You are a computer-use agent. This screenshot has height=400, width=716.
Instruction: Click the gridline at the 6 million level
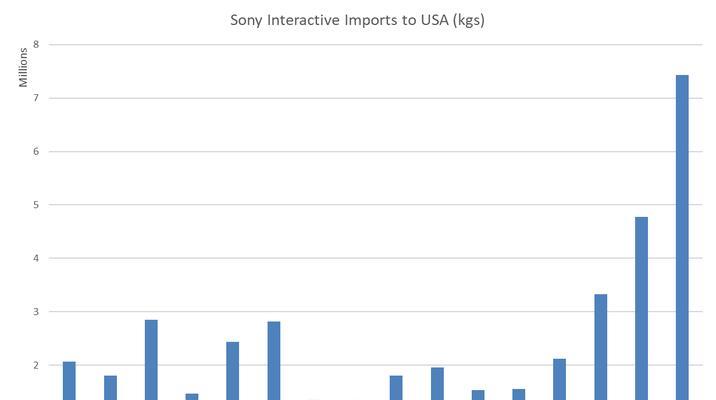click(x=375, y=152)
